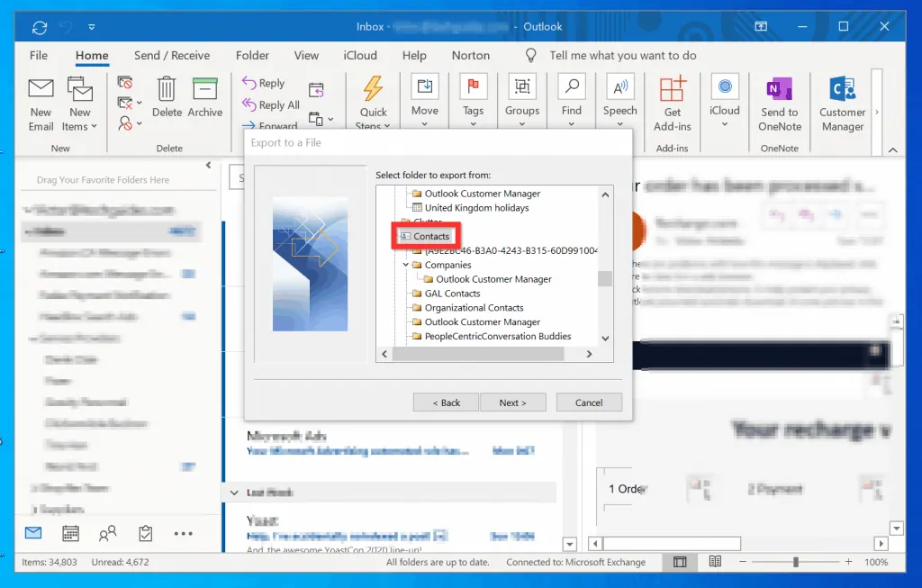Click the Reply with Meeting icon
Image resolution: width=922 pixels, height=588 pixels.
tap(316, 90)
